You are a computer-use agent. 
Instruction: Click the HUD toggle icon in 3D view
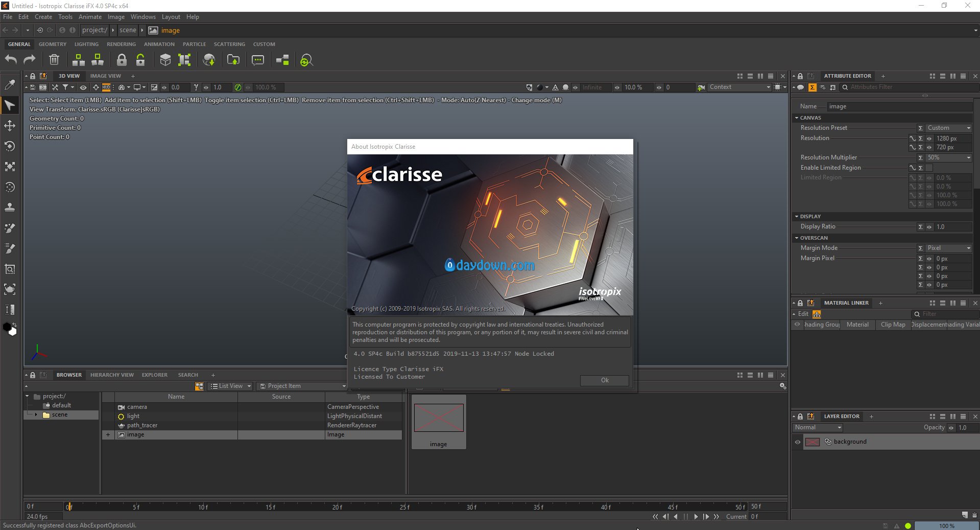[106, 87]
